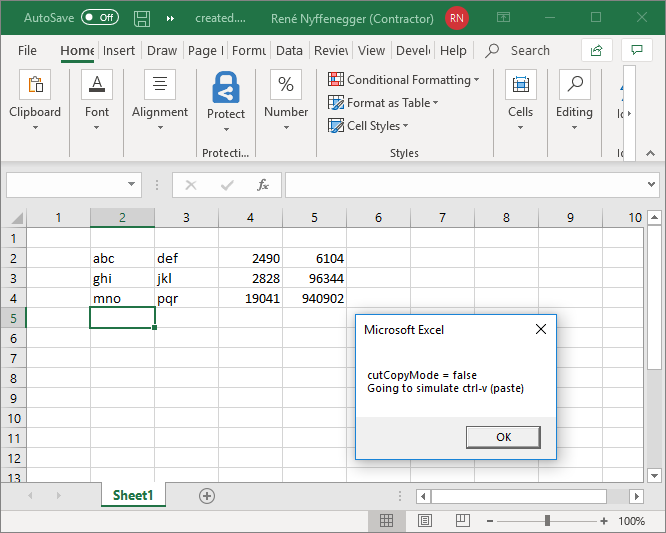This screenshot has width=666, height=533.
Task: Toggle the AutoSave switch
Action: pos(99,18)
